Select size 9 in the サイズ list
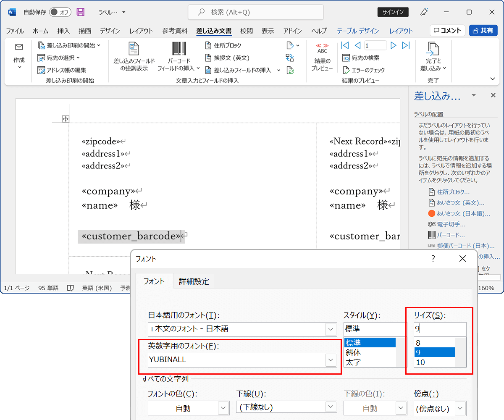The width and height of the screenshot is (504, 420). (x=434, y=352)
